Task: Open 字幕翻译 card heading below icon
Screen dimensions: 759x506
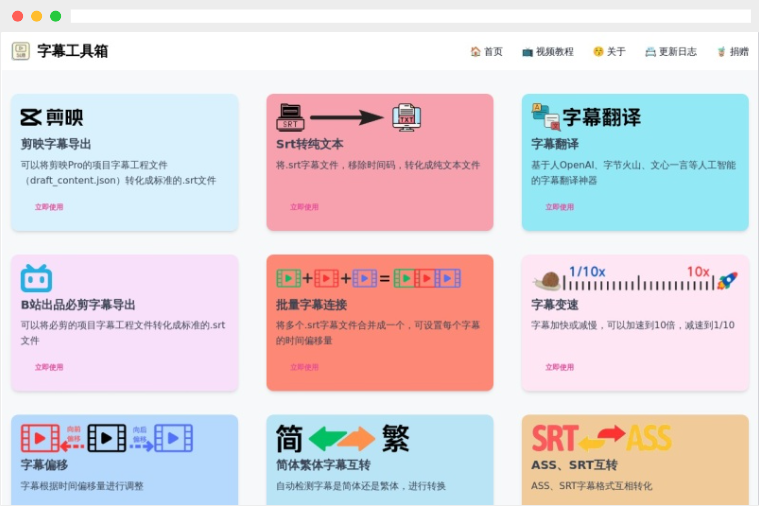Action: pyautogui.click(x=555, y=144)
